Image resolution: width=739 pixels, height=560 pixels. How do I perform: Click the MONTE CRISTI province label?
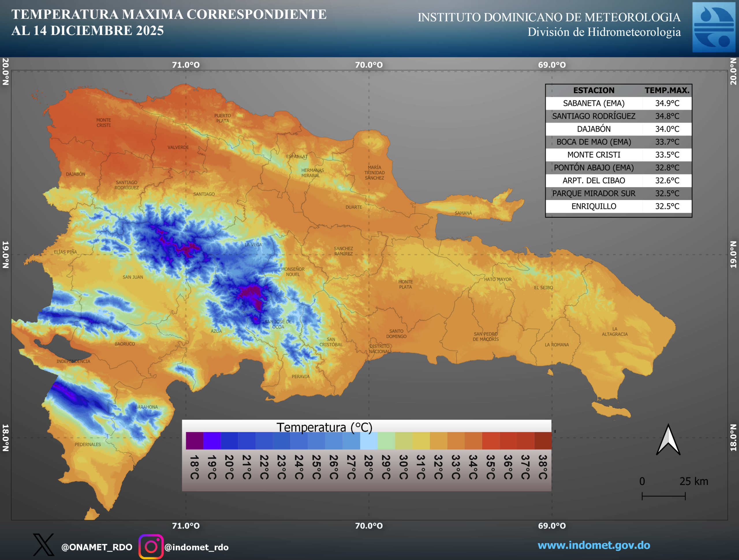coord(104,123)
